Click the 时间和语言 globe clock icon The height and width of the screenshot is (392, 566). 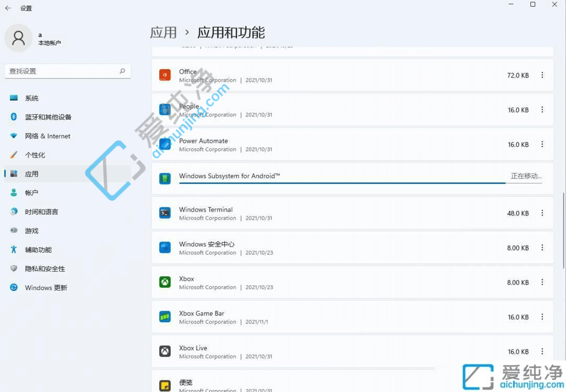coord(14,212)
